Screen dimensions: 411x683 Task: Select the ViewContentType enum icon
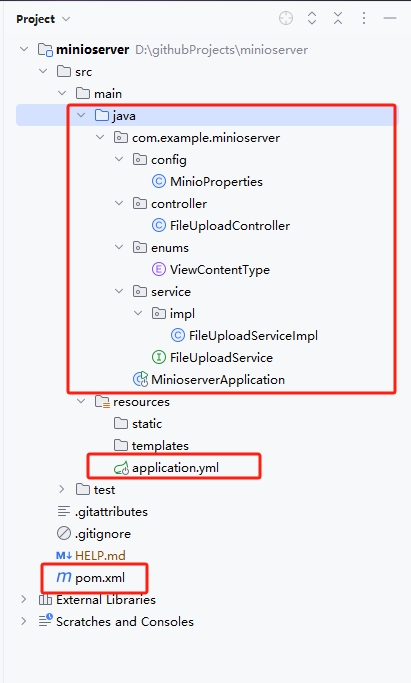[x=158, y=269]
